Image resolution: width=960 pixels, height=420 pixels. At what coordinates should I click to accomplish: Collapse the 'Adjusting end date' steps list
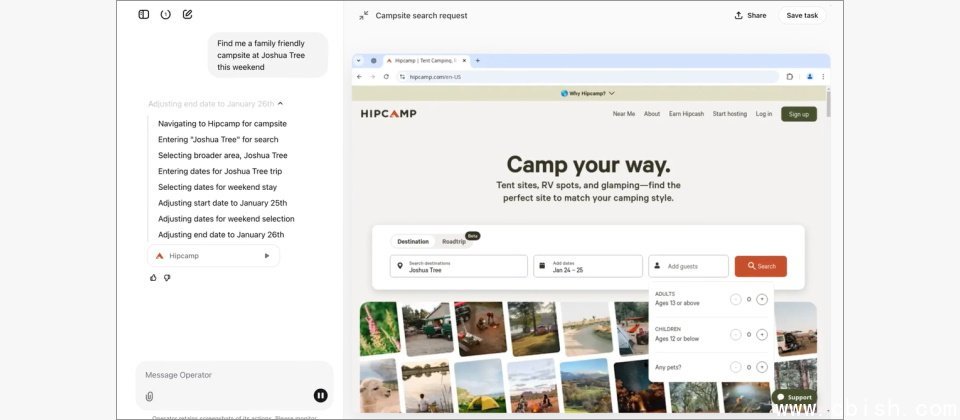[280, 103]
